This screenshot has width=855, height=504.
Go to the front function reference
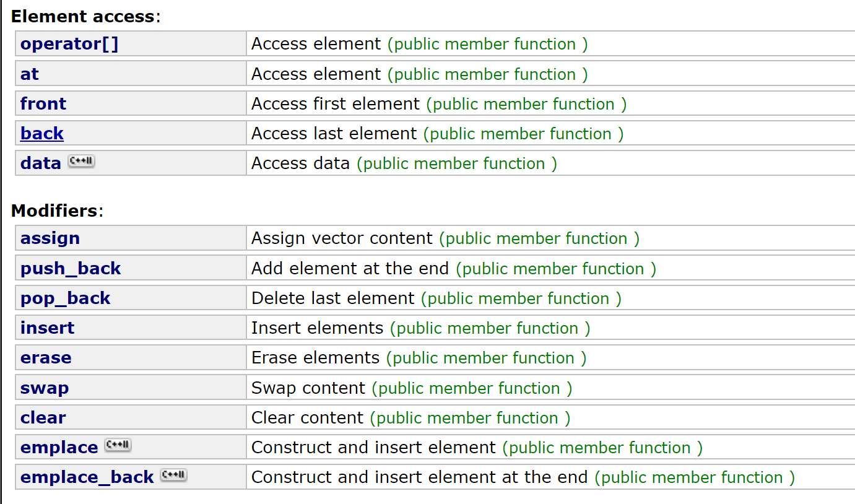(43, 104)
